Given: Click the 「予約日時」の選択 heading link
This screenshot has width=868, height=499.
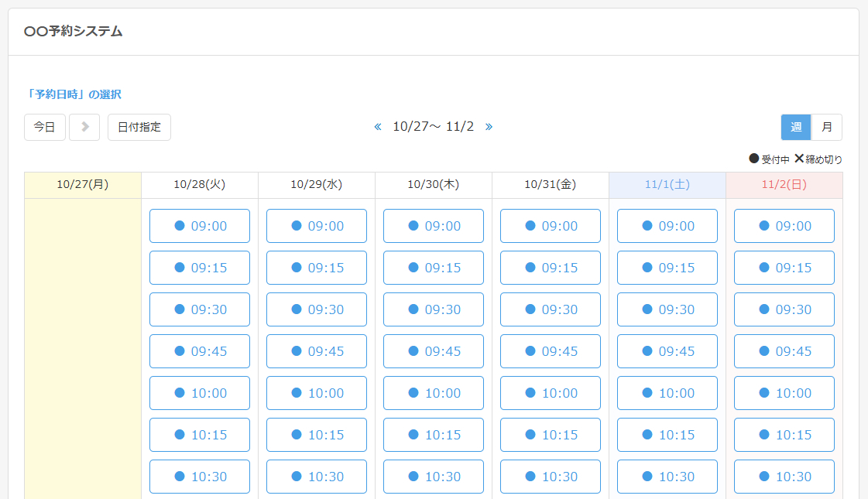Looking at the screenshot, I should click(x=73, y=94).
